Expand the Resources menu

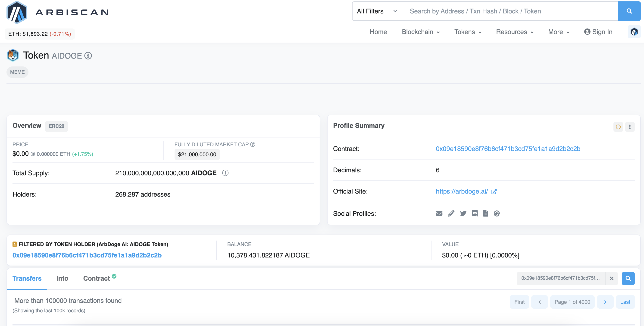coord(515,32)
